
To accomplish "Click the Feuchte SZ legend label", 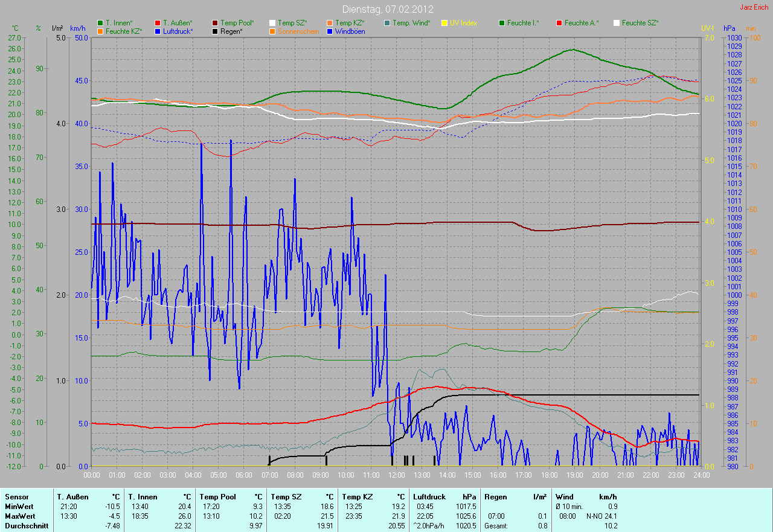I will 640,23.
